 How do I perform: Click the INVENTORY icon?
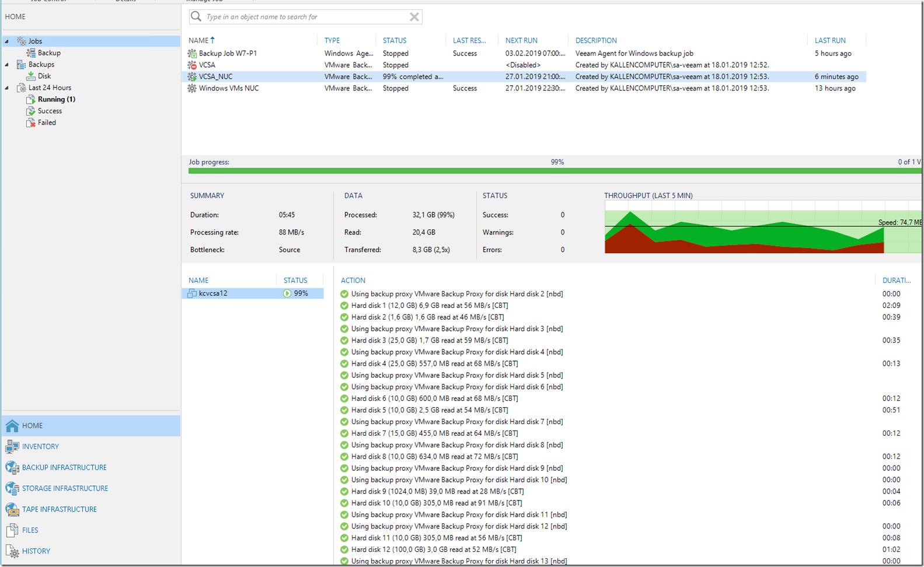pos(12,447)
